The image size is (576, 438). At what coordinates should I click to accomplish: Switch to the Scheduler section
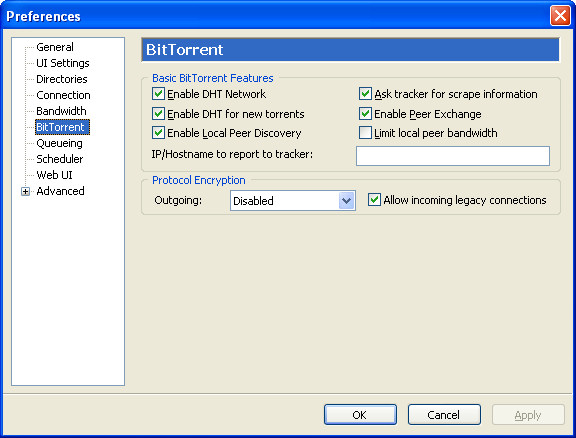tap(60, 159)
